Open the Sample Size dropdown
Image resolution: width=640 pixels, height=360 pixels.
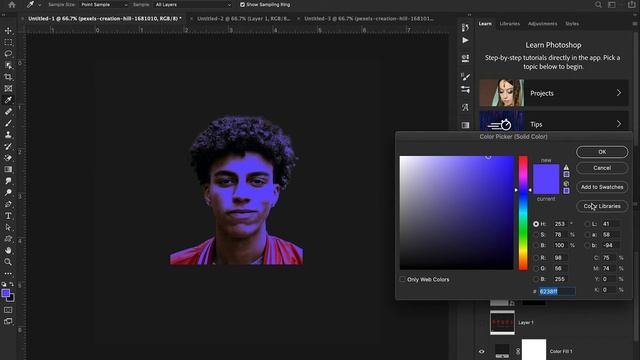tap(104, 4)
